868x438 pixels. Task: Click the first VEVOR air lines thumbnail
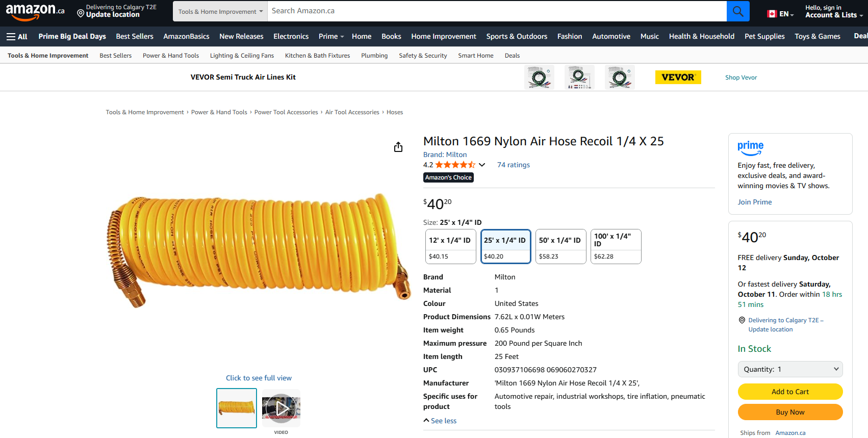pos(539,78)
